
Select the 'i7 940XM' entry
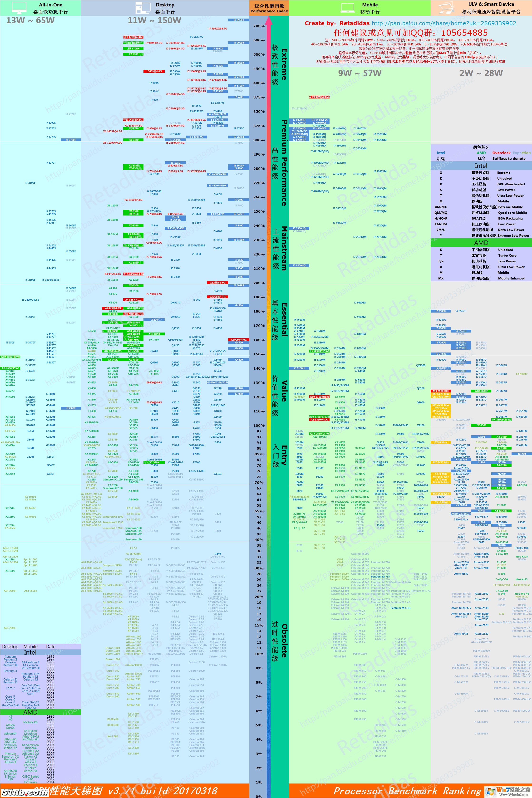[x=360, y=303]
